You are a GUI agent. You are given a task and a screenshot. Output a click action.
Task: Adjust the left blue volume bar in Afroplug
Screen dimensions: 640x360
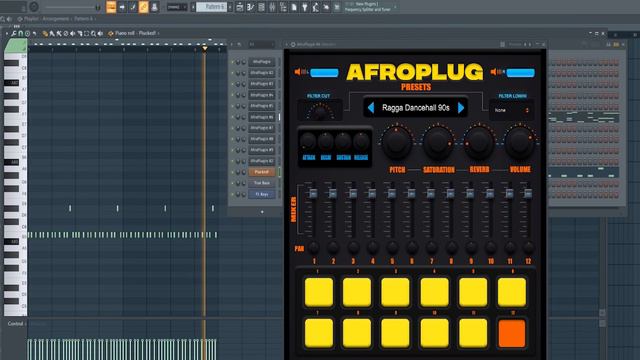pyautogui.click(x=324, y=73)
